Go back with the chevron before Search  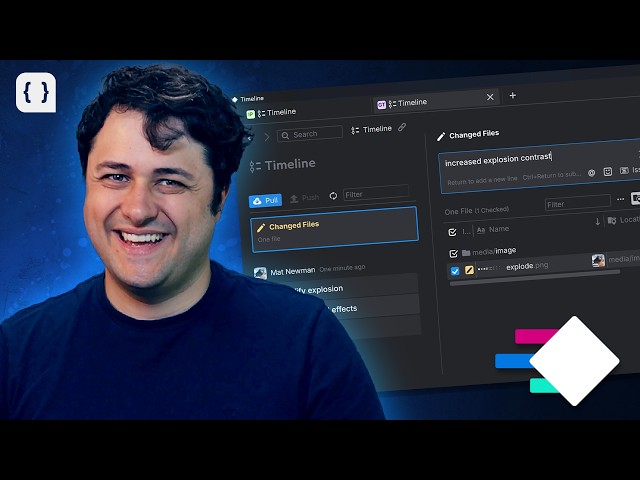tap(250, 138)
